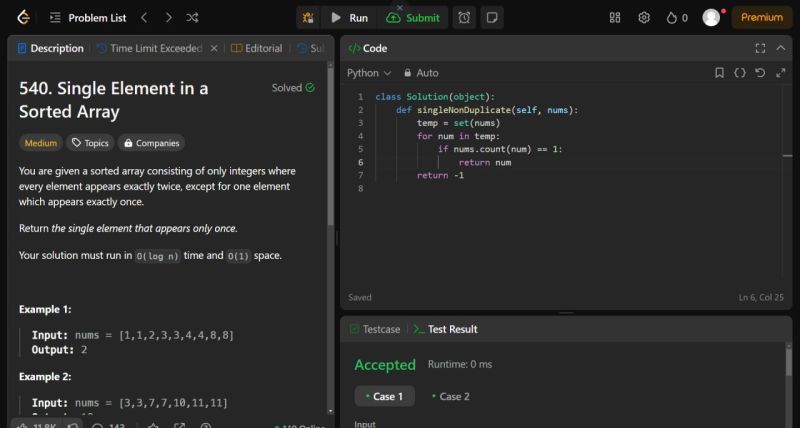The width and height of the screenshot is (800, 428).
Task: Select Case 2 result
Action: click(x=451, y=396)
